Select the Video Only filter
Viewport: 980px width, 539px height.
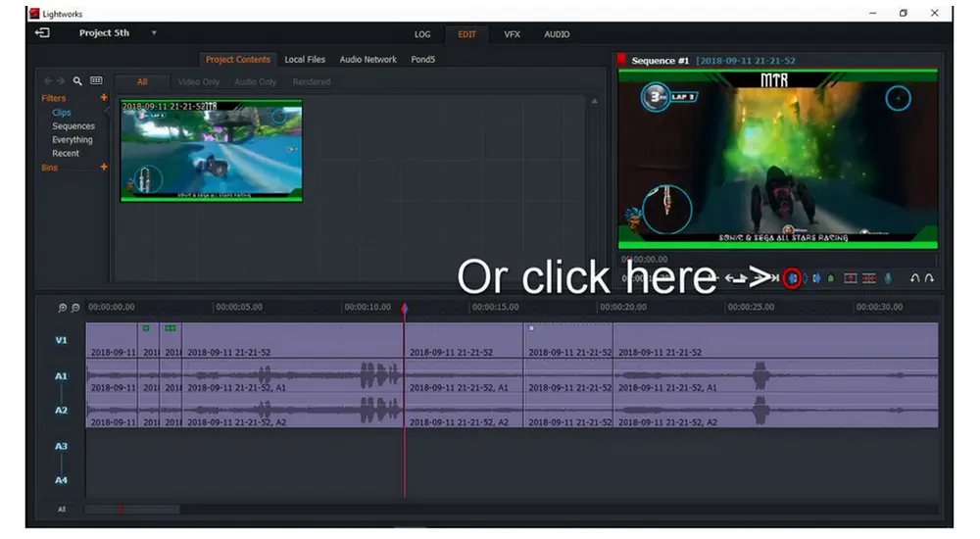[x=199, y=82]
